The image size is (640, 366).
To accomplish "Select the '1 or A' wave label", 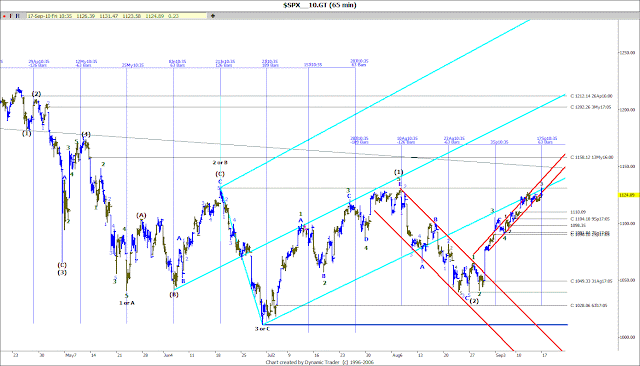I will 127,303.
